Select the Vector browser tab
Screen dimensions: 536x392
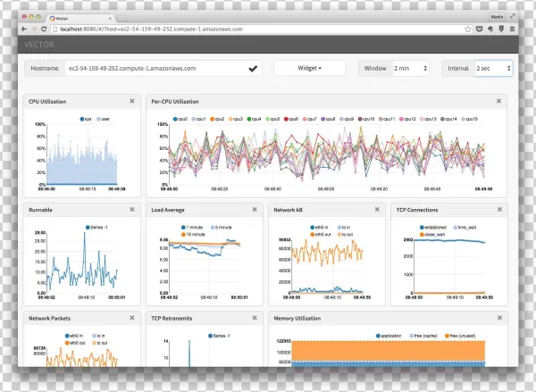80,18
